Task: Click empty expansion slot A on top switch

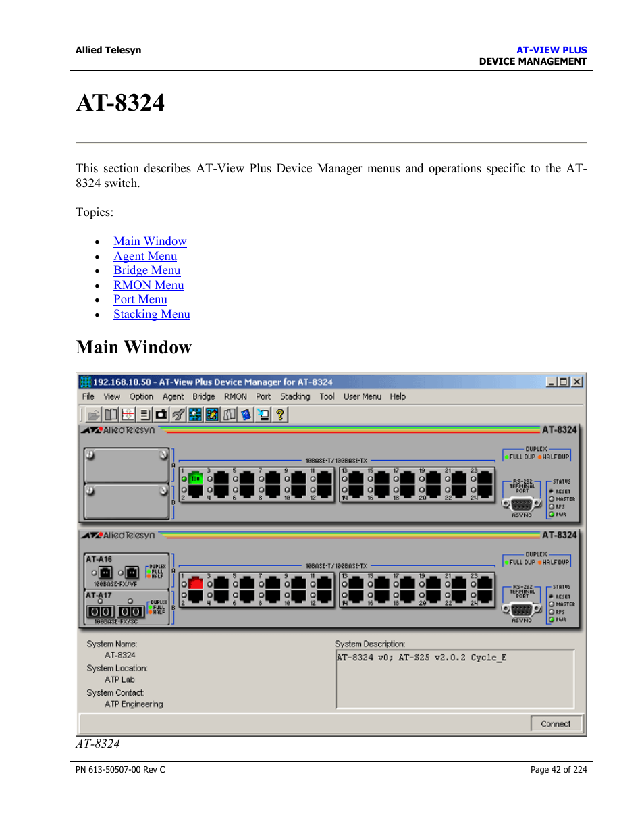Action: 126,465
